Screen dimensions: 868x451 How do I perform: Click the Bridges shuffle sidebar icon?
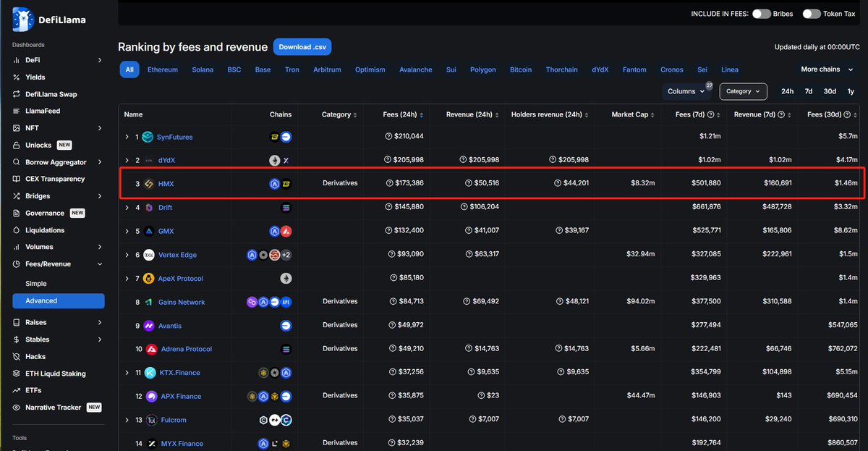tap(17, 196)
